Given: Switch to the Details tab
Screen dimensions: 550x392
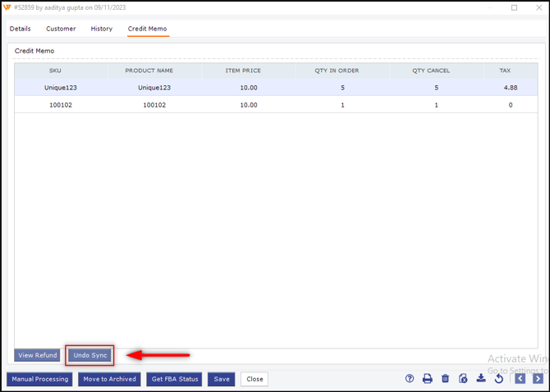Looking at the screenshot, I should (21, 29).
